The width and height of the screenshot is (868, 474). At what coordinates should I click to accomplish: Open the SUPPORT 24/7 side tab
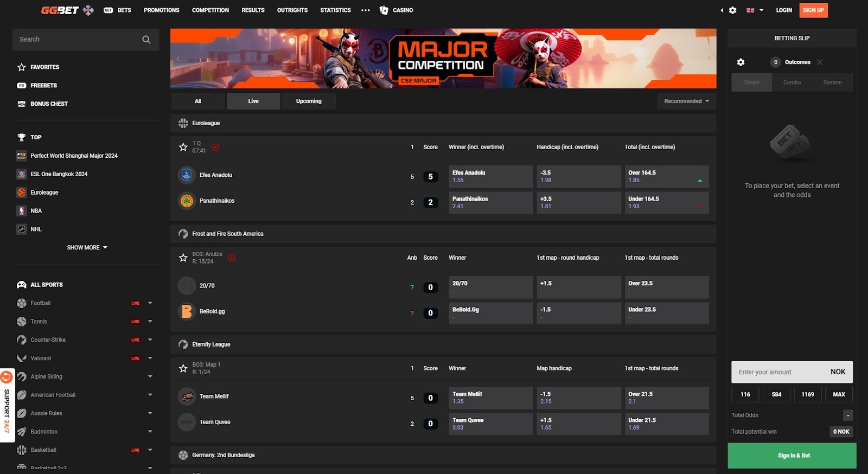7,406
